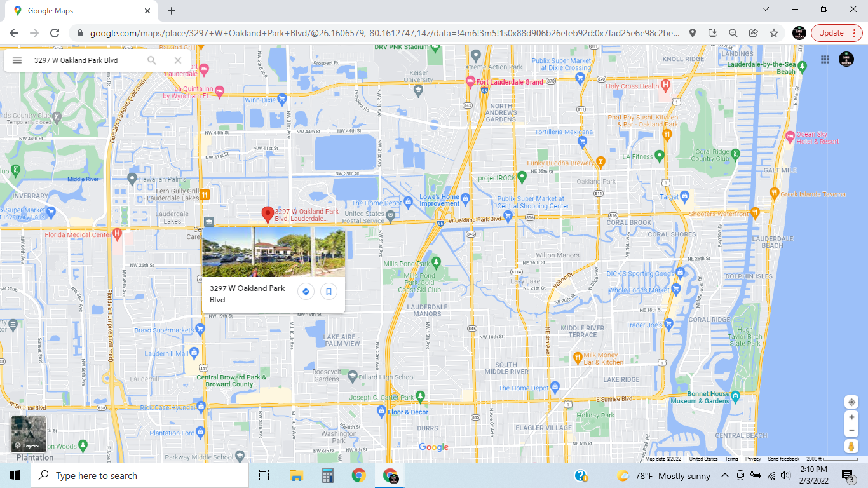Open the tab search dropdown arrow
The image size is (868, 488).
766,10
